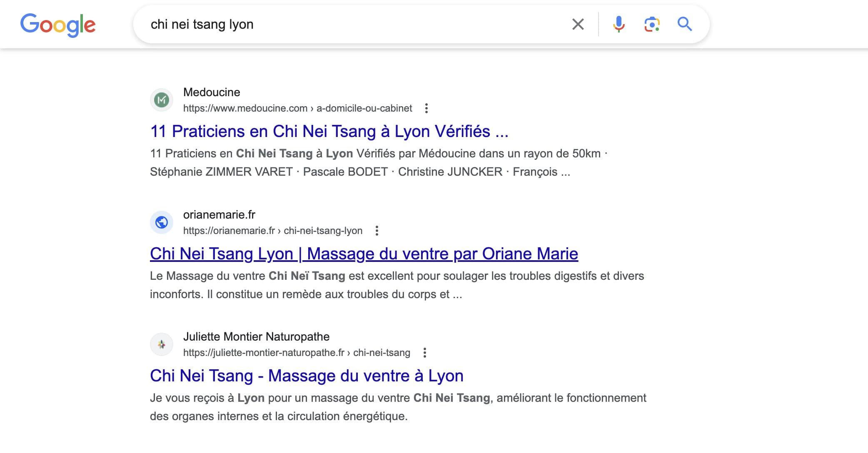
Task: Click the orianemarie.fr globe favicon
Action: tap(162, 222)
